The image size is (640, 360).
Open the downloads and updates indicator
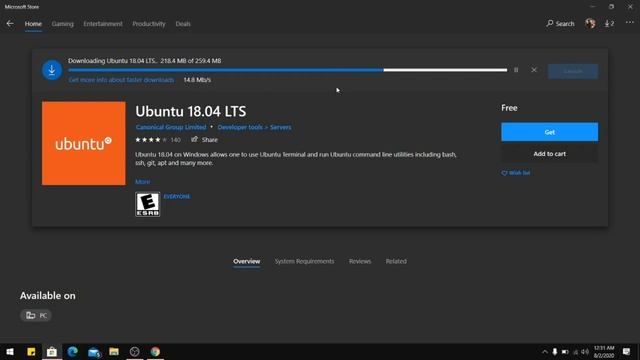[x=609, y=24]
